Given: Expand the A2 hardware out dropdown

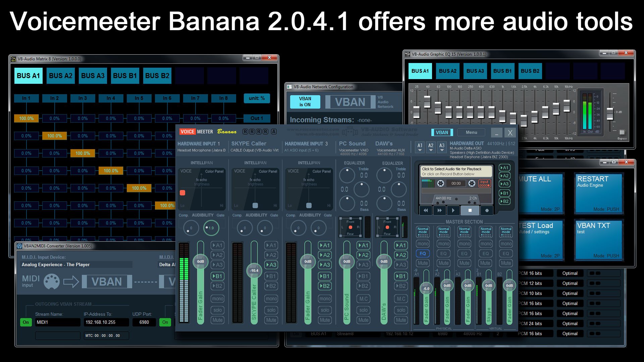Looking at the screenshot, I should point(431,147).
